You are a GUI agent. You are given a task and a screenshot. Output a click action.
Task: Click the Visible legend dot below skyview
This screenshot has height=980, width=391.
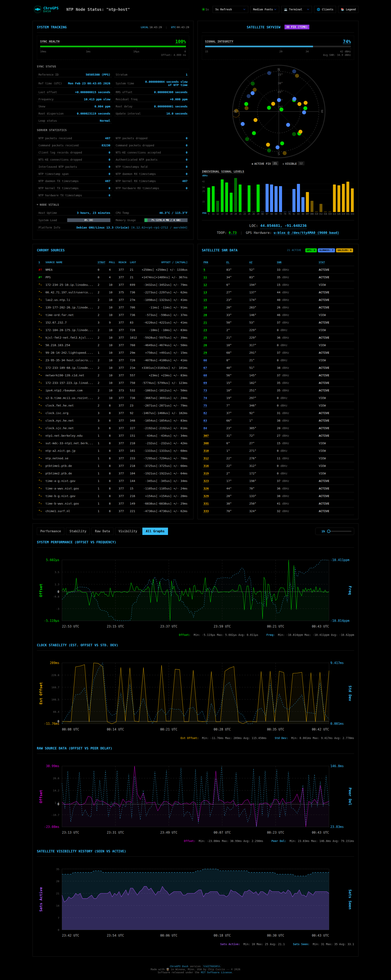click(283, 164)
